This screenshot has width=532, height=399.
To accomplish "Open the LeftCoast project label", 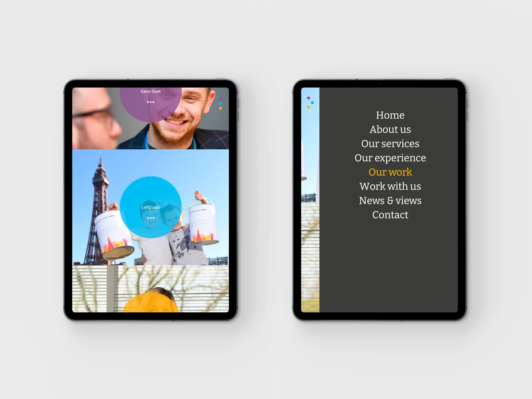I will [151, 207].
